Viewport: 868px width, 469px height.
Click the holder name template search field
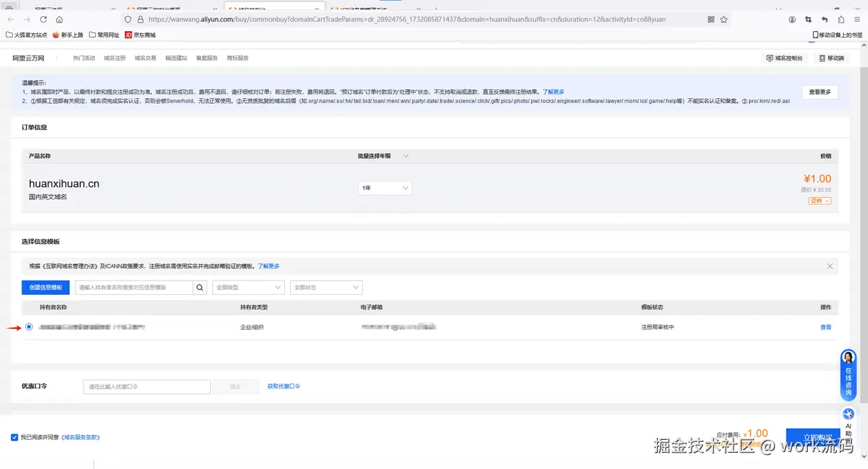(x=134, y=287)
